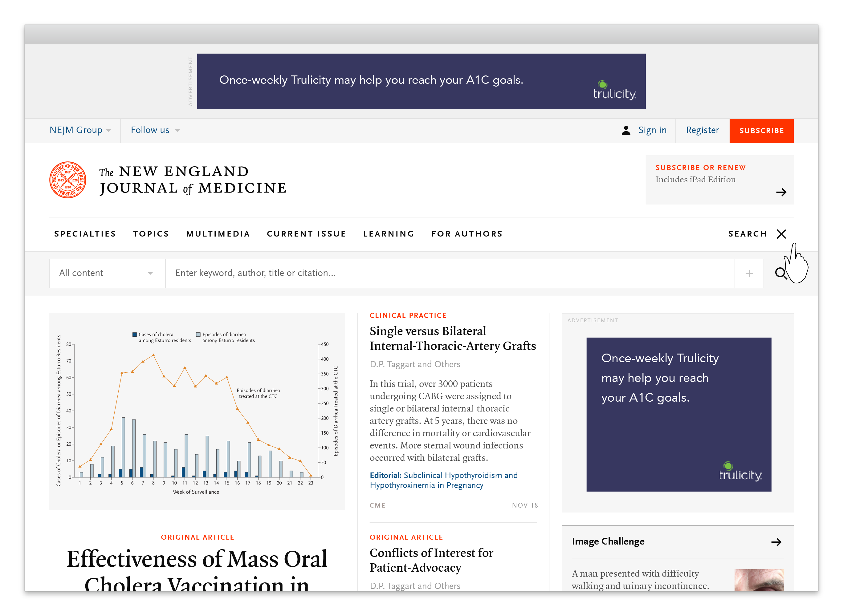Click the magnifying glass search icon

780,273
